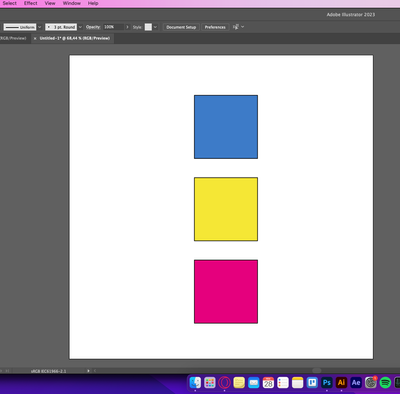Open Launchpad from the Dock
This screenshot has height=394, width=400.
210,383
